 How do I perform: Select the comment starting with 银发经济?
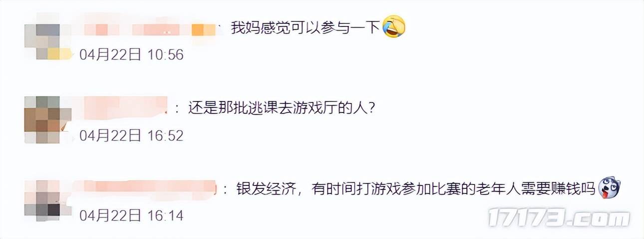416,188
